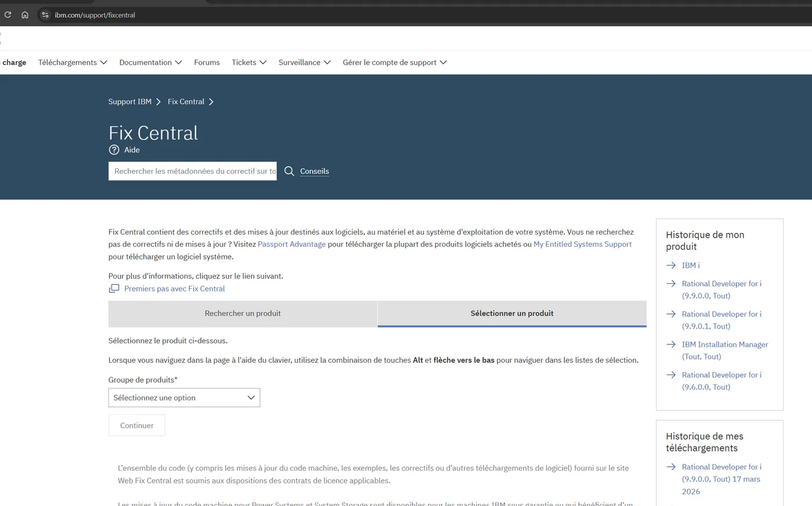
Task: Click the Fix Central breadcrumb link
Action: (x=186, y=101)
